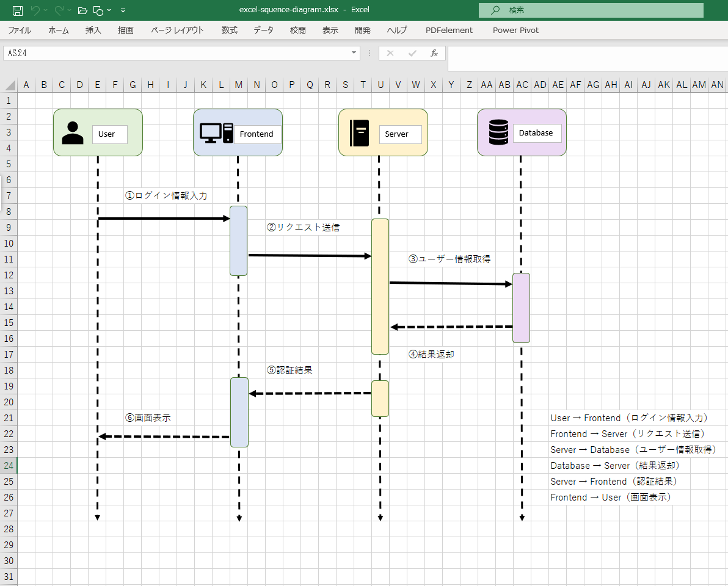Open the dropdown arrow beside shapes icon

point(109,10)
